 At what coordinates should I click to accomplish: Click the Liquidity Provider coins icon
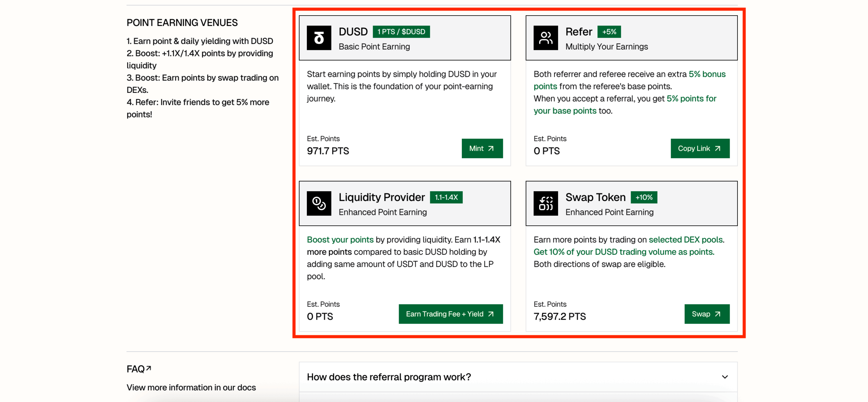point(319,203)
